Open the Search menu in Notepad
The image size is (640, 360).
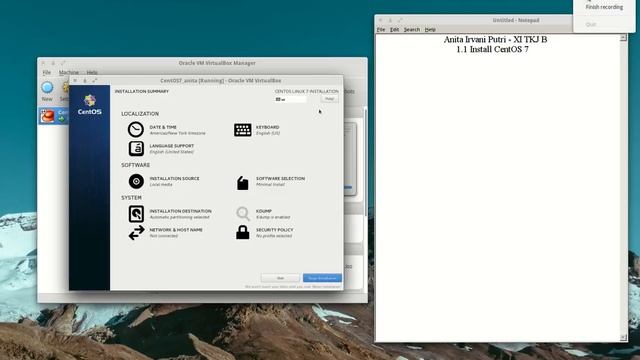[411, 29]
